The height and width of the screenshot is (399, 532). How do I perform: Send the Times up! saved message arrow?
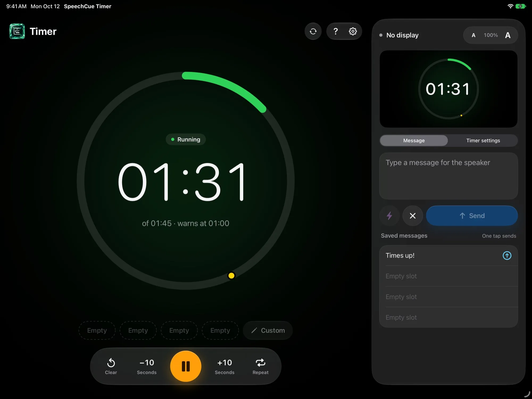[x=507, y=256]
